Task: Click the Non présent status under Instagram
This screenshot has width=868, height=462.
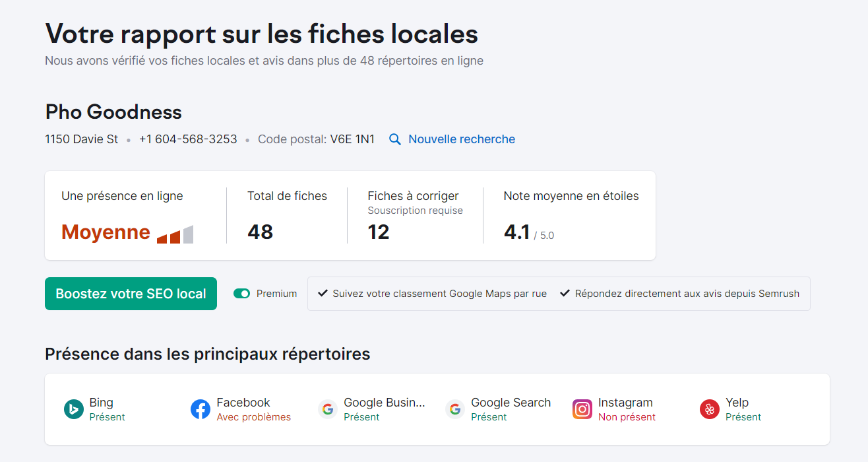Action: pos(627,417)
